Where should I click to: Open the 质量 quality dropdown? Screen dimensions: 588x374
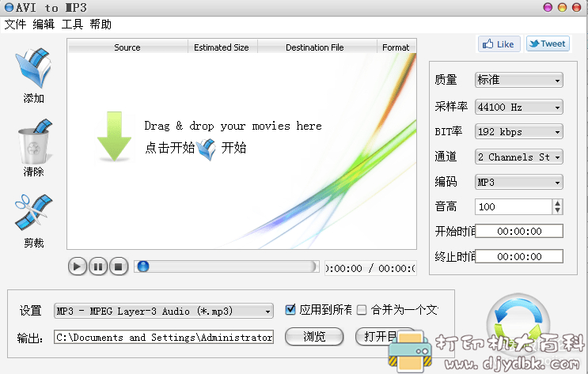(x=518, y=80)
